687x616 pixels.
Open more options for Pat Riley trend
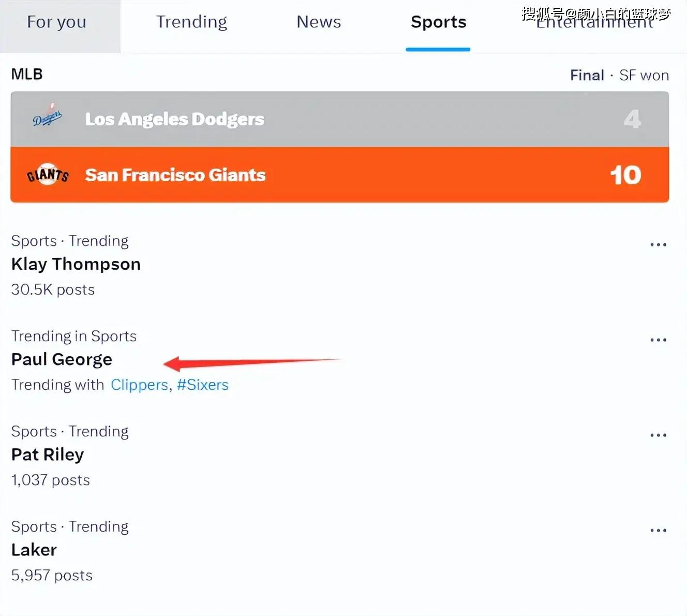coord(658,435)
